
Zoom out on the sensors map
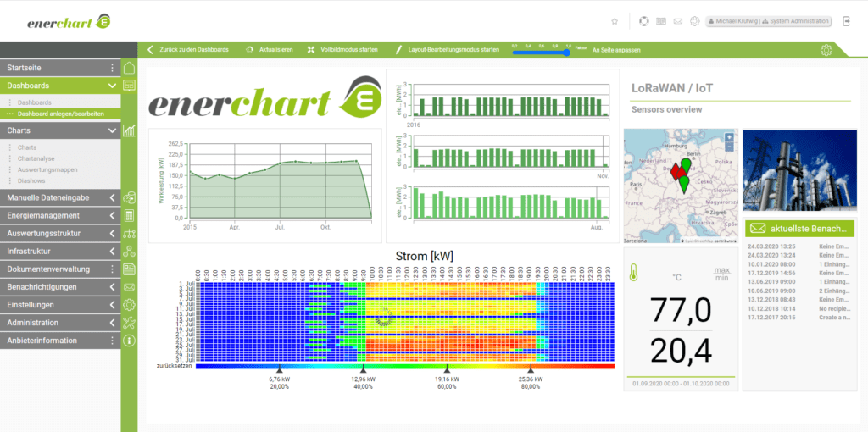729,146
